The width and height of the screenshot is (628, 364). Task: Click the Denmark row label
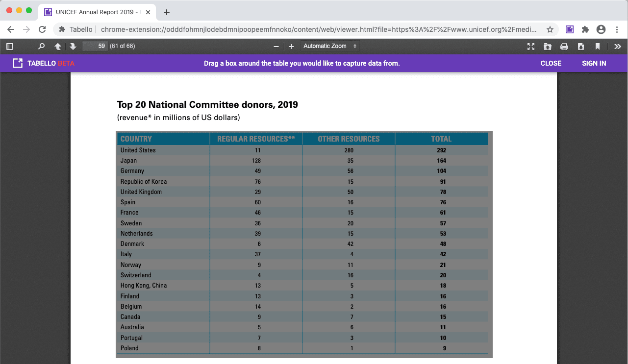coord(132,244)
